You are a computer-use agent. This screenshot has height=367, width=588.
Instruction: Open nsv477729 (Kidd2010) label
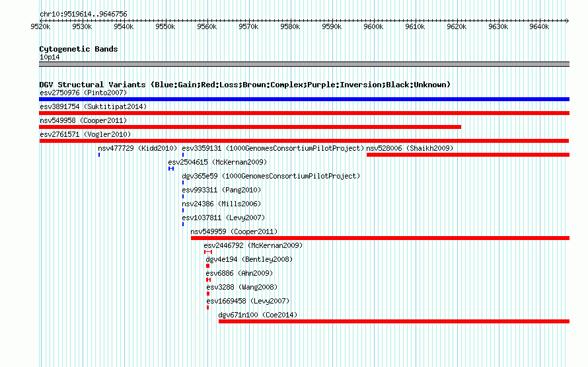(x=137, y=148)
